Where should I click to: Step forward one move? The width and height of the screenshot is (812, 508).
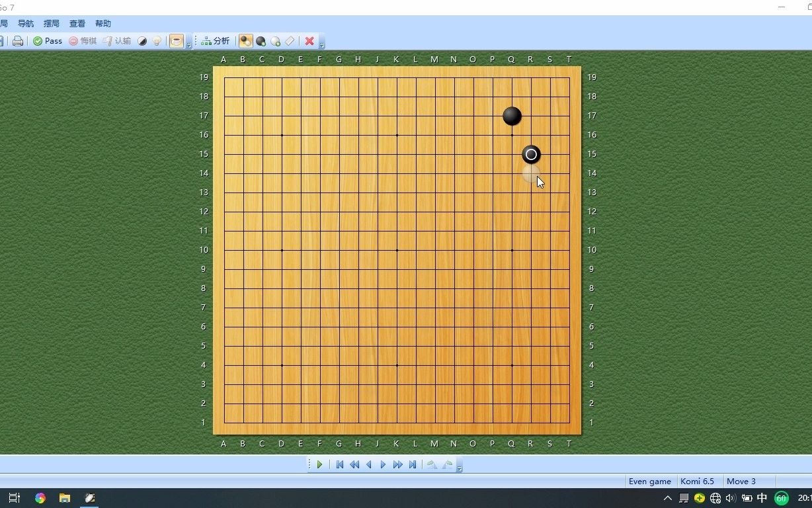click(383, 465)
